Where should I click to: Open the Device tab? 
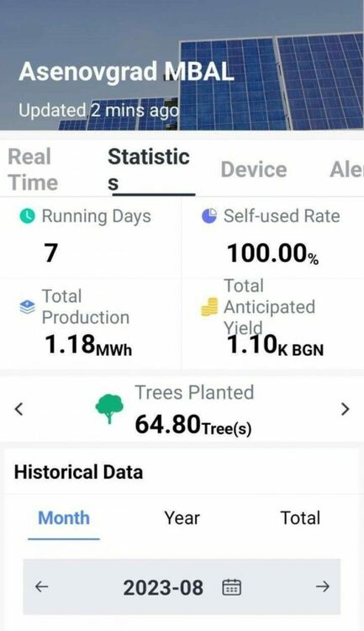pyautogui.click(x=254, y=169)
